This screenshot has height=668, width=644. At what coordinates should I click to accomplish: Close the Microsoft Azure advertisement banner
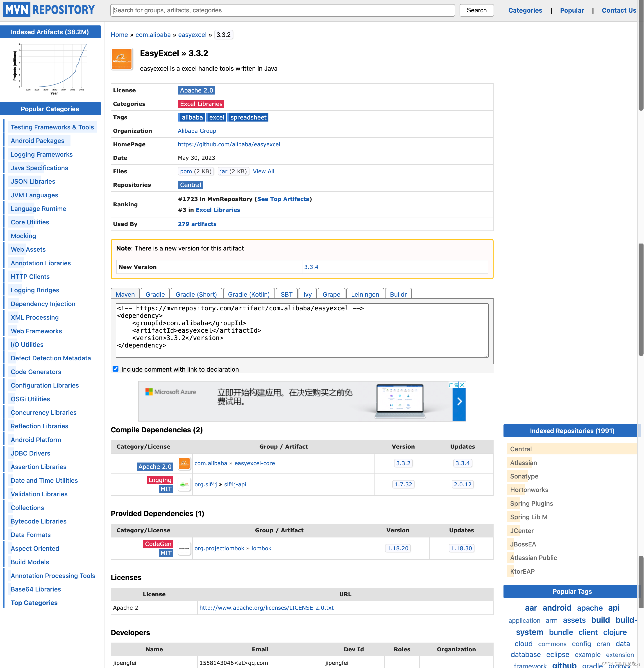[463, 385]
